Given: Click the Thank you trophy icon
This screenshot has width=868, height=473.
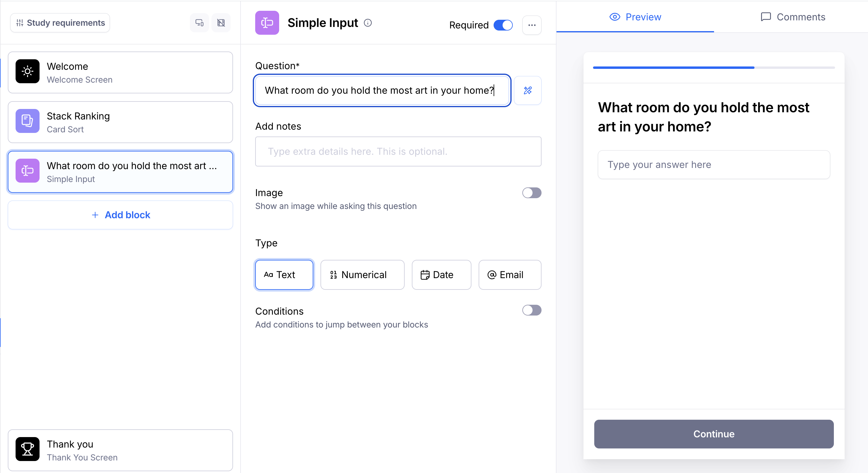Looking at the screenshot, I should [x=28, y=449].
